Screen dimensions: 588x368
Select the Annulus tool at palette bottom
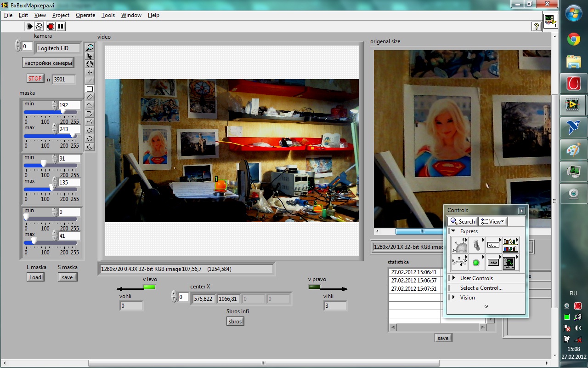pos(90,147)
